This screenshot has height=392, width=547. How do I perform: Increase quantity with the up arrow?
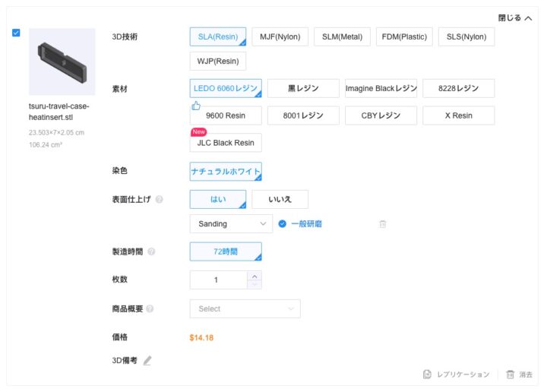[x=255, y=275]
